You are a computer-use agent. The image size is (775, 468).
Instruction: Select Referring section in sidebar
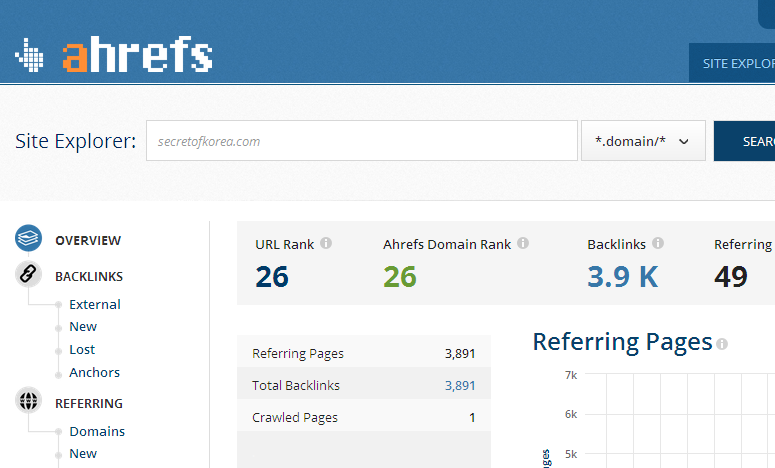tap(89, 404)
